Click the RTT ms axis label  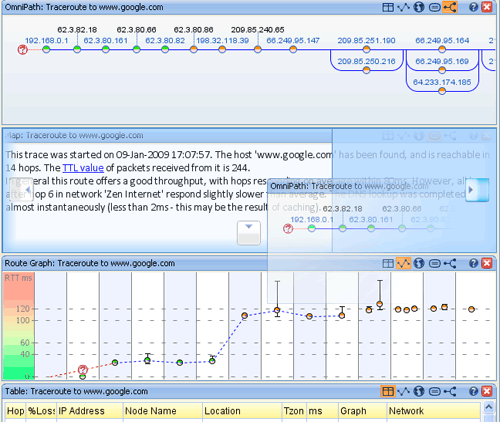click(18, 278)
